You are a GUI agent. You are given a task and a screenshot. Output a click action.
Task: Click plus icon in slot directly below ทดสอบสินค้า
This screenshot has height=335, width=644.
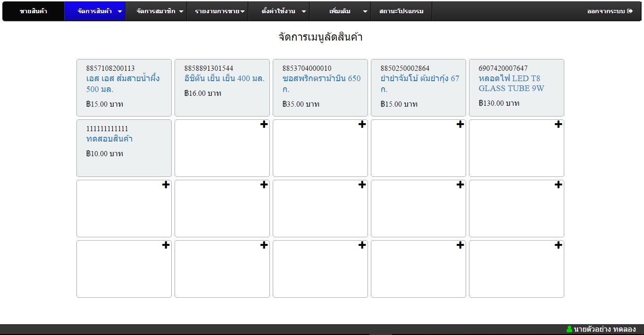166,185
